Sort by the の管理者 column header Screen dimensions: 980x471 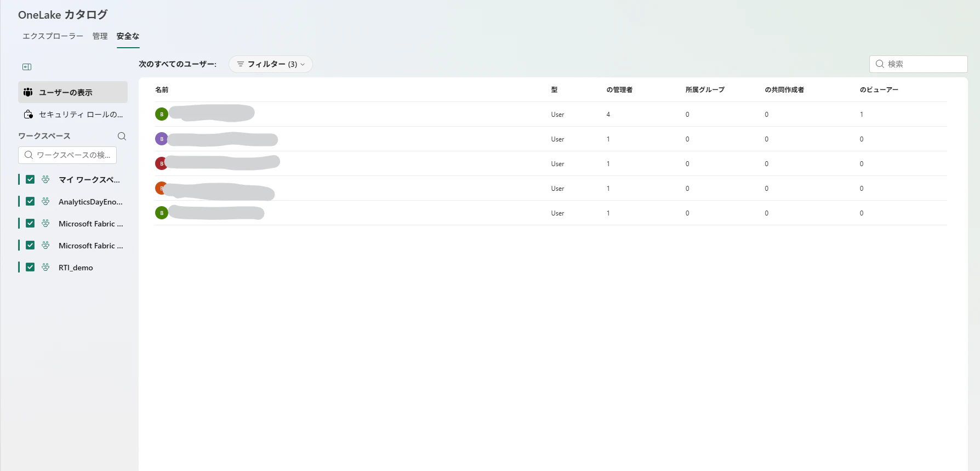[619, 90]
